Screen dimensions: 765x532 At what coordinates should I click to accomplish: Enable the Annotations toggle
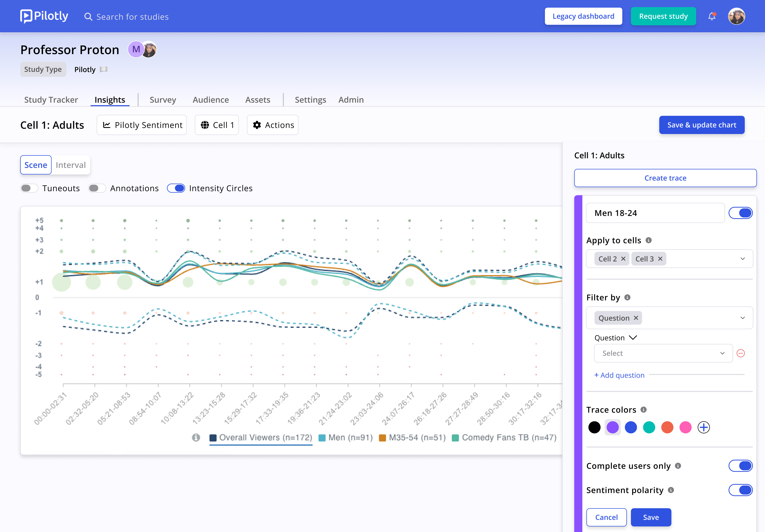pos(97,188)
